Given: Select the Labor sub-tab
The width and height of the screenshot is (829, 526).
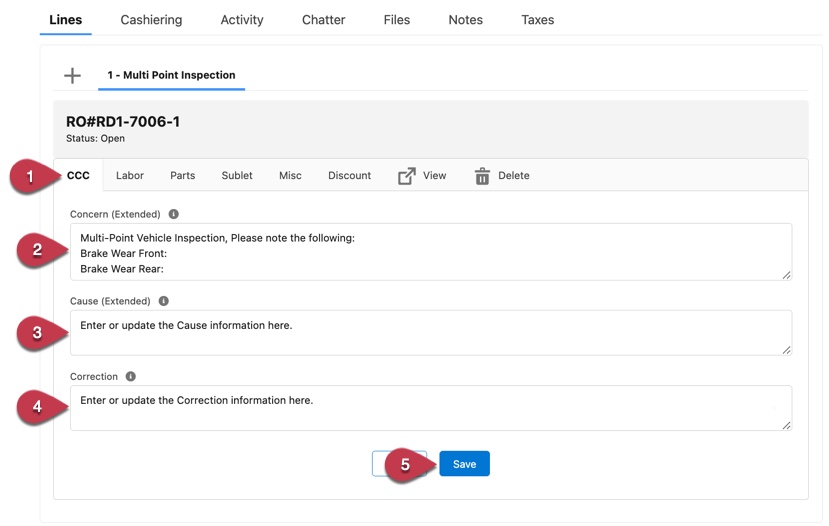Looking at the screenshot, I should [130, 176].
